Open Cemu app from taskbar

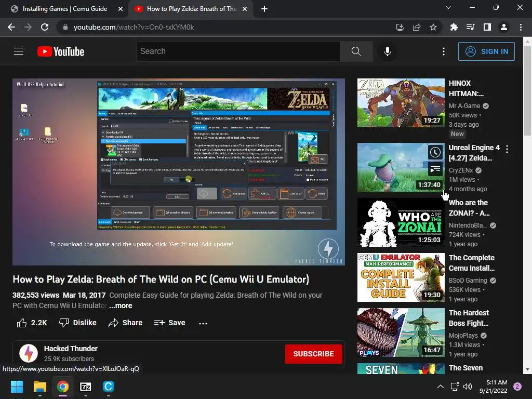108,387
